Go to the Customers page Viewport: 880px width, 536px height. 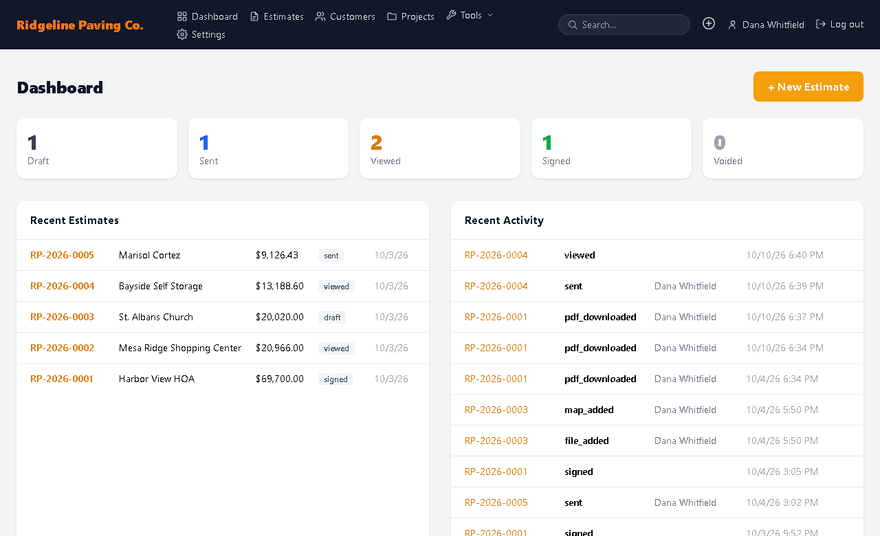345,16
